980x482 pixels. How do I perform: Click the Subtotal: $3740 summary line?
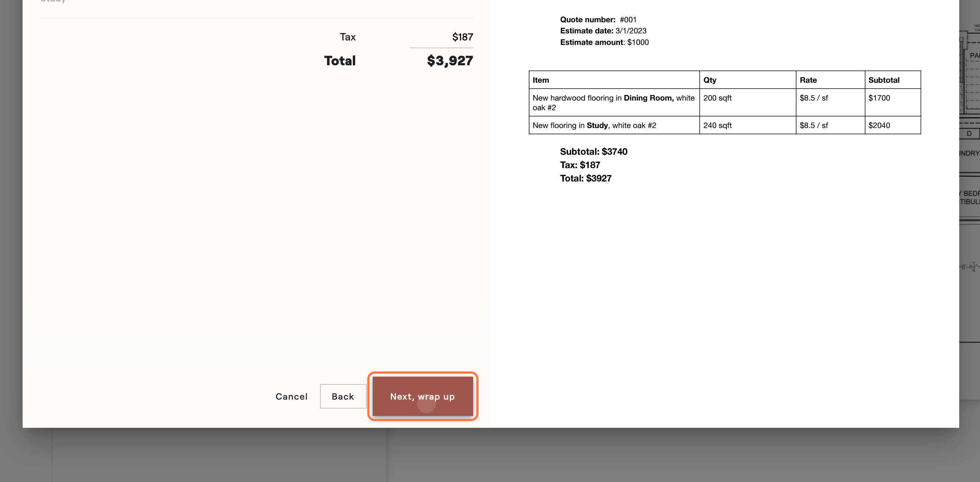coord(594,151)
